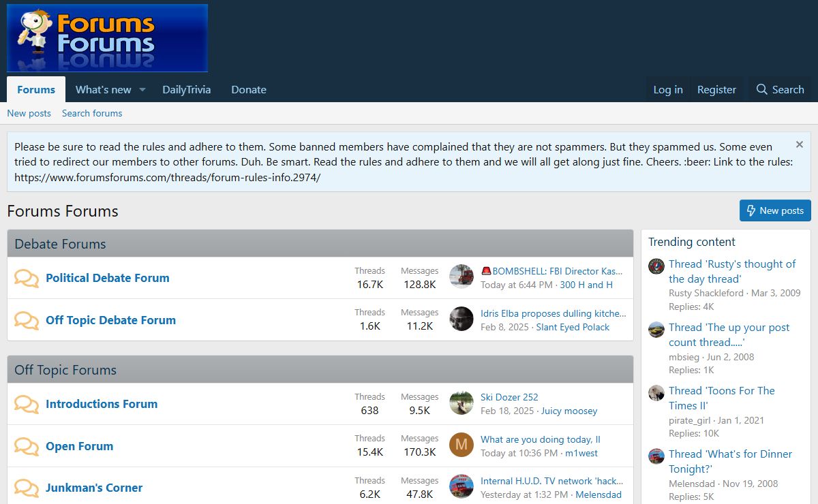Expand the What's new dropdown arrow
The image size is (818, 504).
pos(142,90)
